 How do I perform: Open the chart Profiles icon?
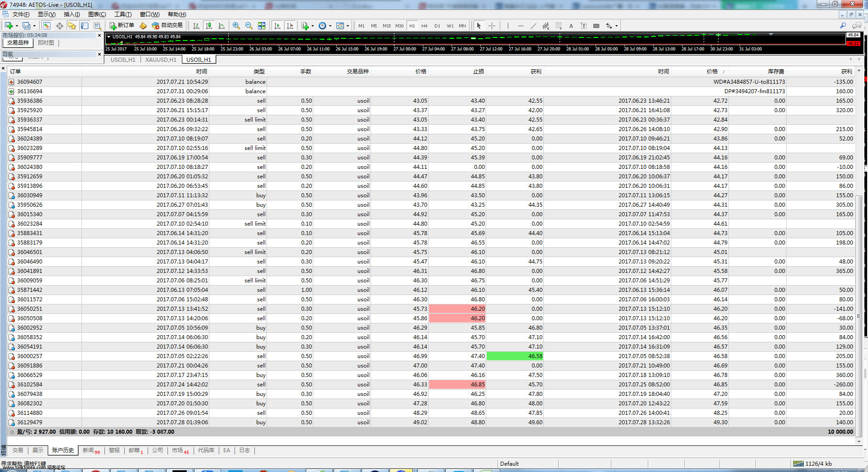click(27, 26)
